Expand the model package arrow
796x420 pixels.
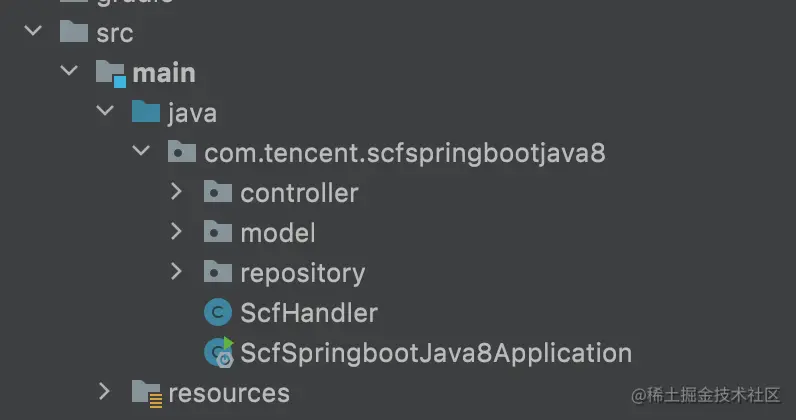coord(177,232)
